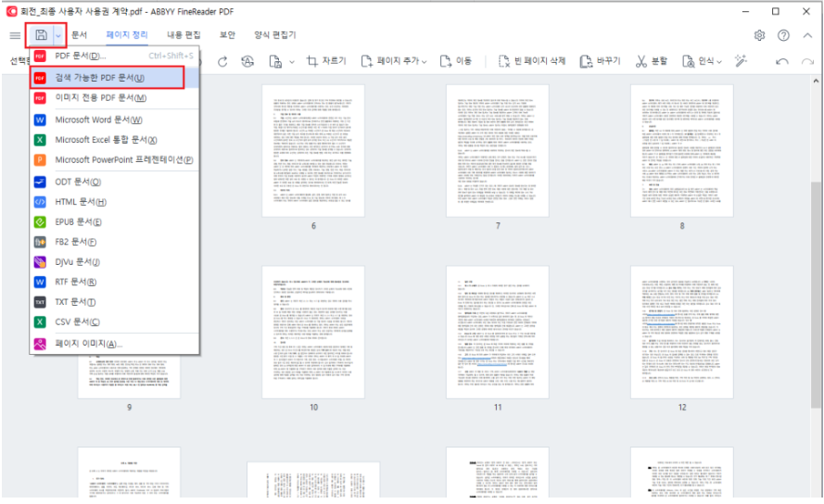The image size is (824, 504).
Task: Click the 분할 split button
Action: tap(651, 61)
